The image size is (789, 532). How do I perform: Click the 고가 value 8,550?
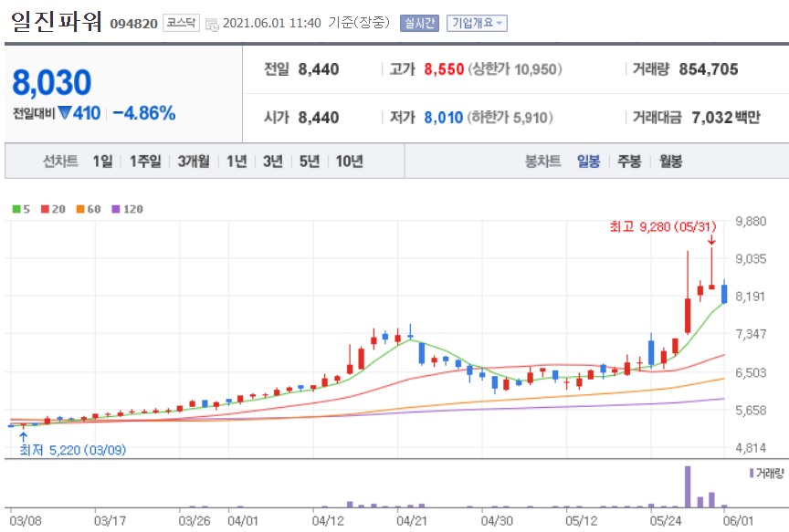[444, 69]
